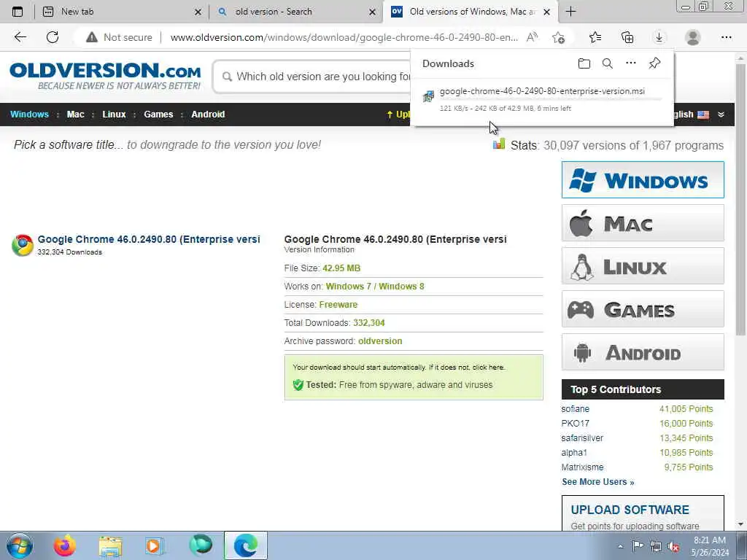Click the address bar URL
Image resolution: width=747 pixels, height=560 pixels.
(344, 37)
